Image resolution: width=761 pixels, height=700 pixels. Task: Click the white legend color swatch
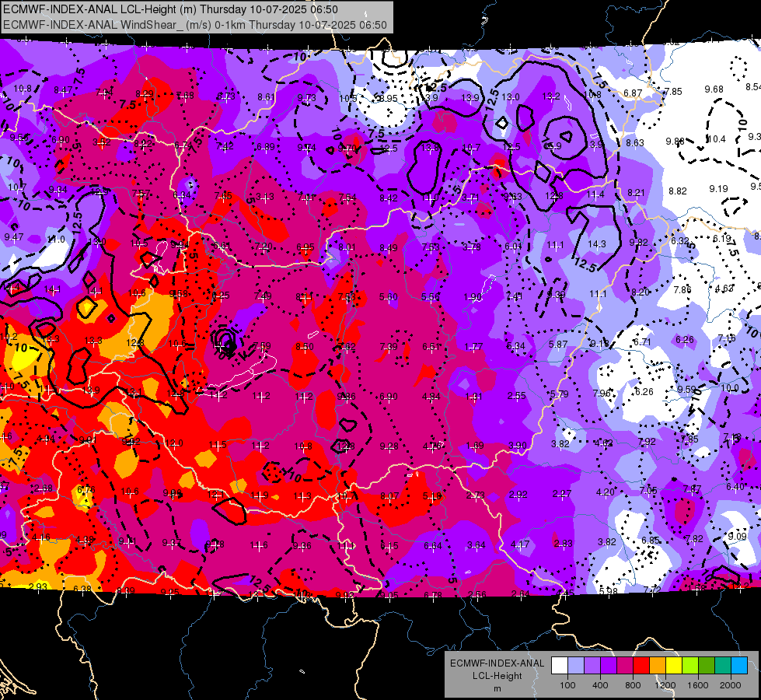[x=560, y=666]
